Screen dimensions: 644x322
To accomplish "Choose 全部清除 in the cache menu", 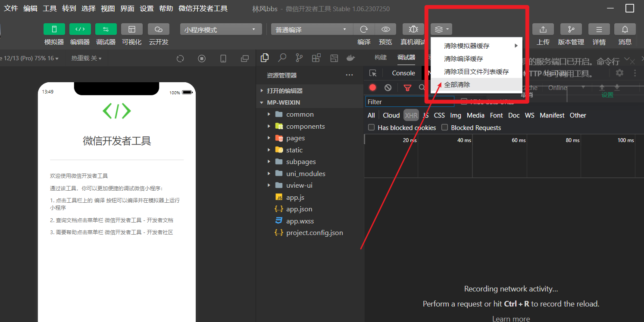I will (x=477, y=85).
